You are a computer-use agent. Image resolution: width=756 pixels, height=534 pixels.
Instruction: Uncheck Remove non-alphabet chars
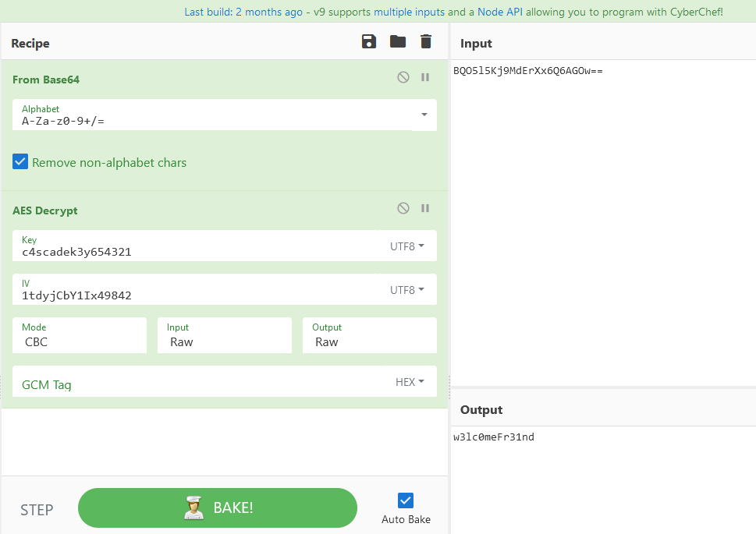[20, 161]
